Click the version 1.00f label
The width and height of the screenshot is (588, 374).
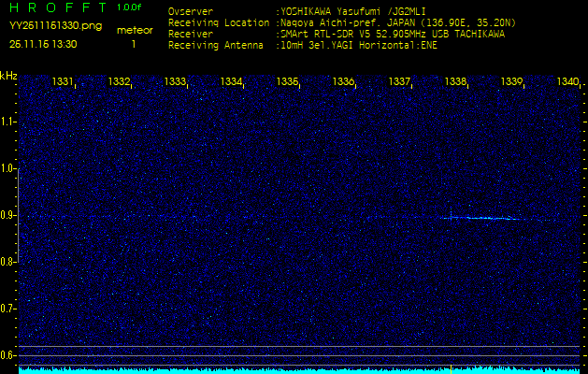[130, 7]
